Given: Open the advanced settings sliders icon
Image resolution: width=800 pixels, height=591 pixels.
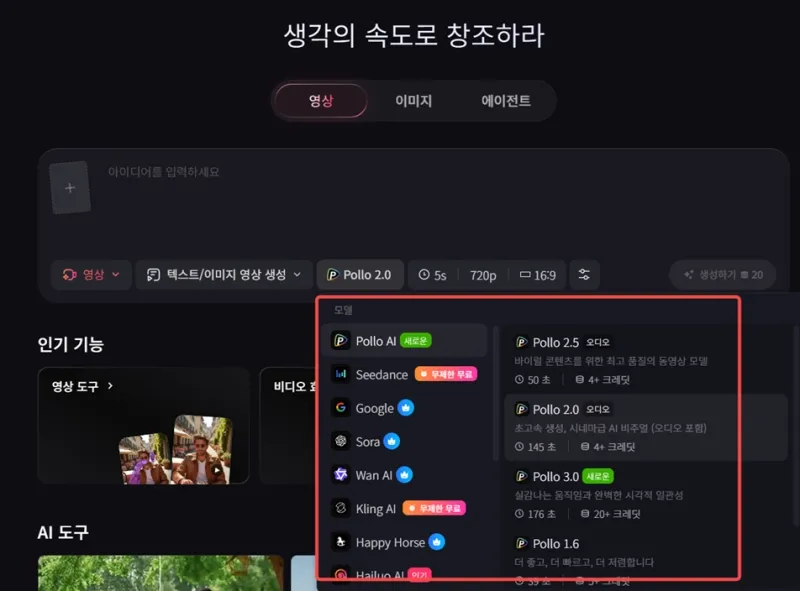Looking at the screenshot, I should 584,275.
